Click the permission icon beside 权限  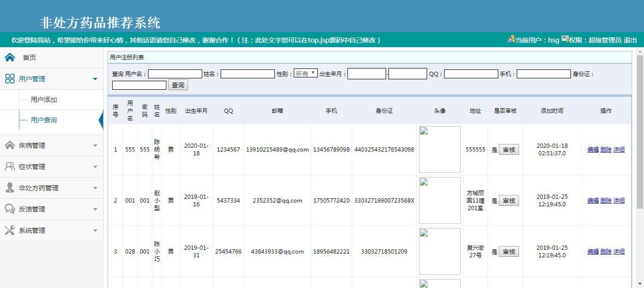[x=565, y=40]
